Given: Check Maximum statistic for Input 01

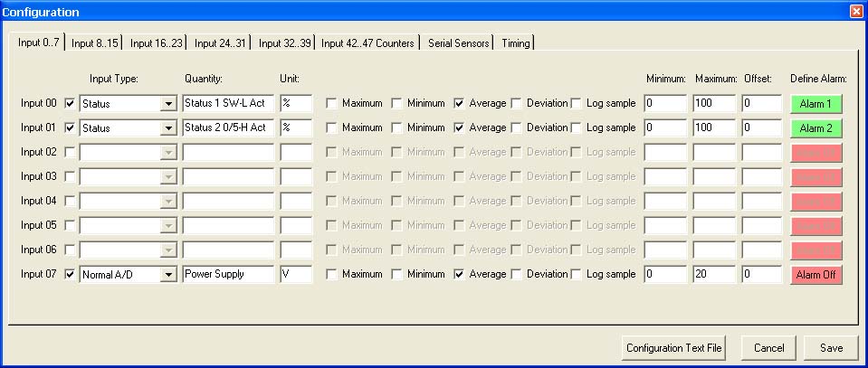Looking at the screenshot, I should [x=332, y=127].
